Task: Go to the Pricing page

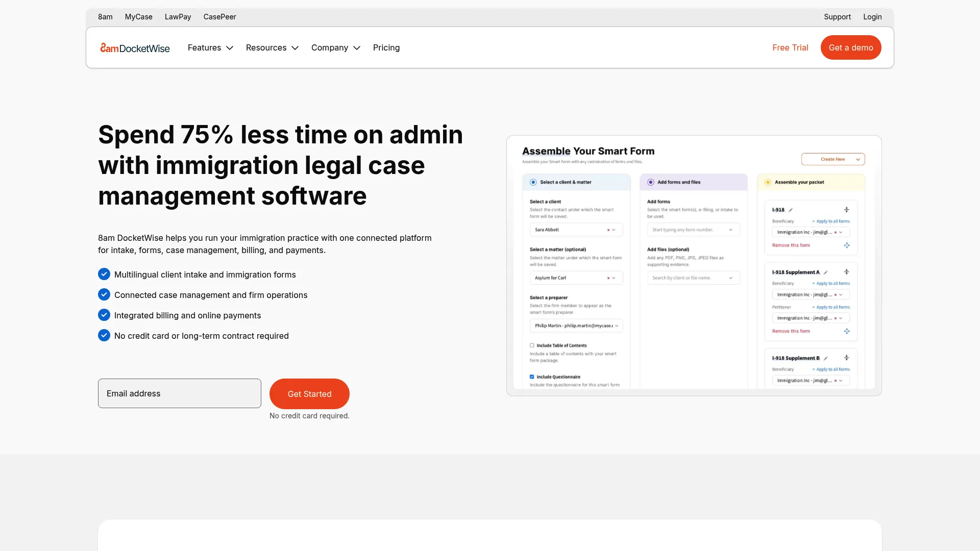Action: tap(386, 48)
